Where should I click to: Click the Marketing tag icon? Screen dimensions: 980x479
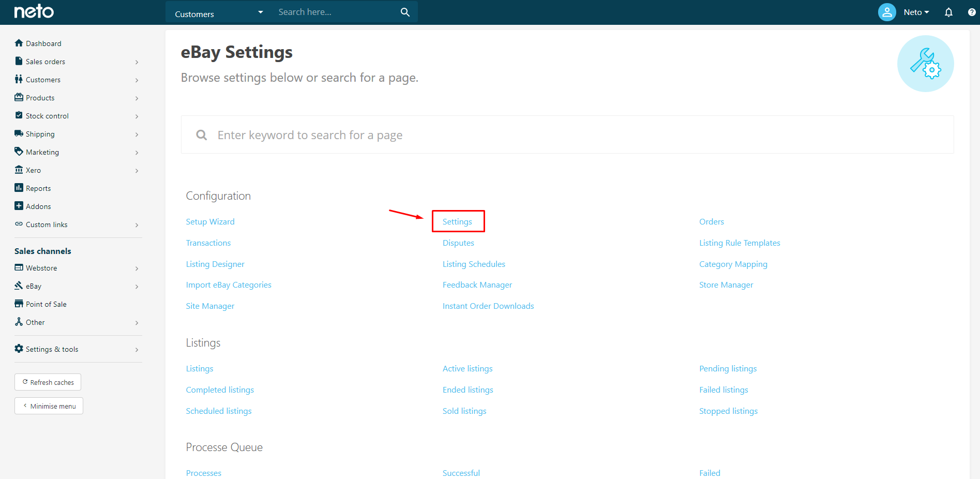tap(19, 152)
